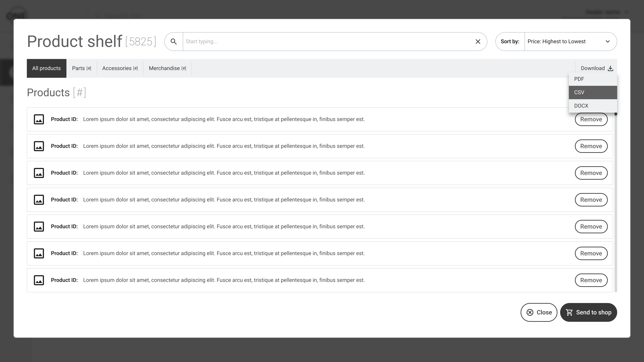The image size is (644, 362).
Task: Open the Accessories tab
Action: click(x=120, y=68)
